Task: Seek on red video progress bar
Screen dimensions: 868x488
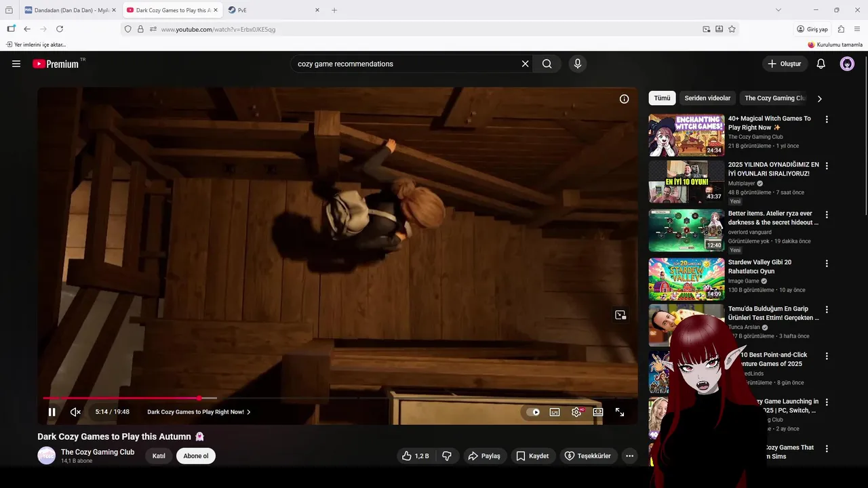Action: point(121,398)
